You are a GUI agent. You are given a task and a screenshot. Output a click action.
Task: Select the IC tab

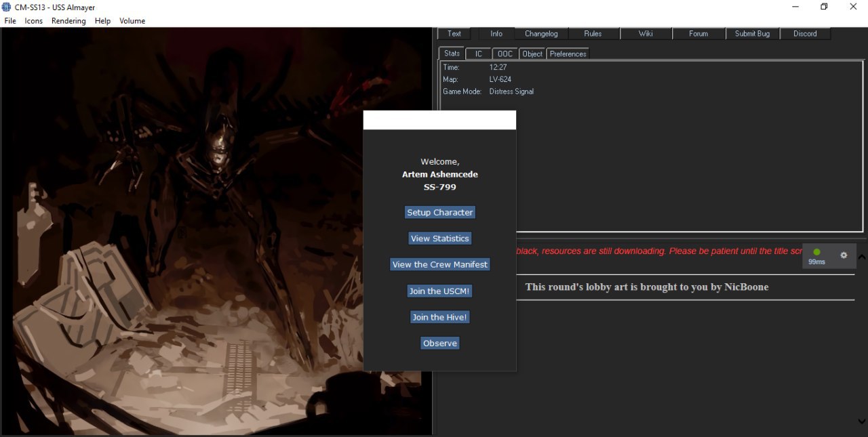[479, 54]
